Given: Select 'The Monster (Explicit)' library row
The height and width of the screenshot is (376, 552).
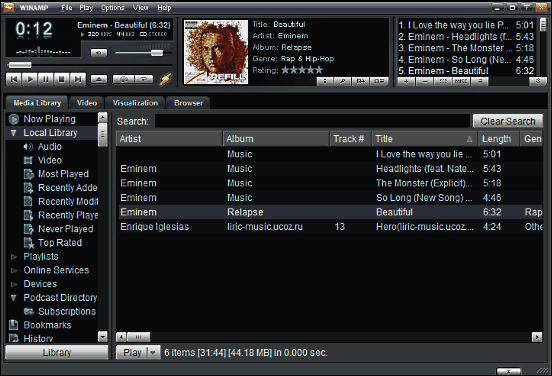Looking at the screenshot, I should 331,183.
